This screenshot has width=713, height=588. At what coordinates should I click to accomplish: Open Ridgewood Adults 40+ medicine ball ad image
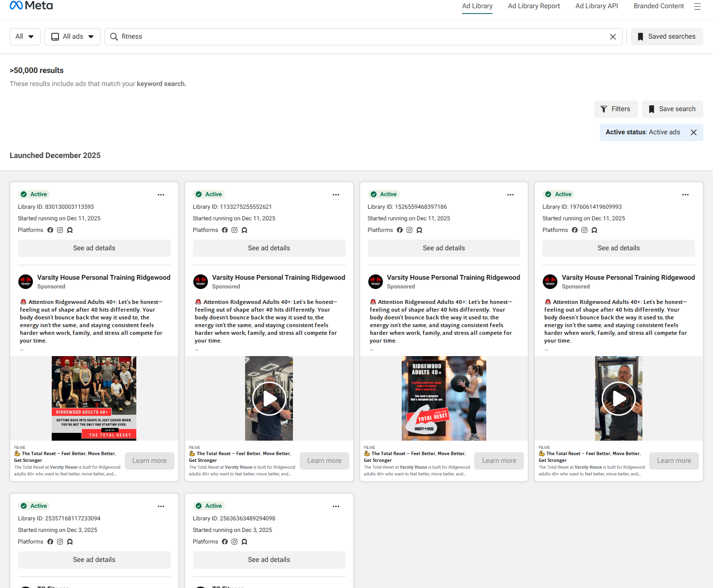(443, 399)
